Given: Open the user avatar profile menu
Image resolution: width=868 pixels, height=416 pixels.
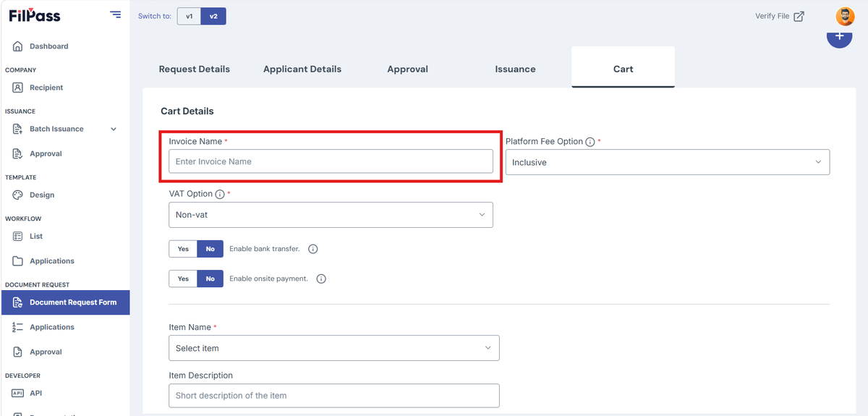Looking at the screenshot, I should tap(845, 16).
